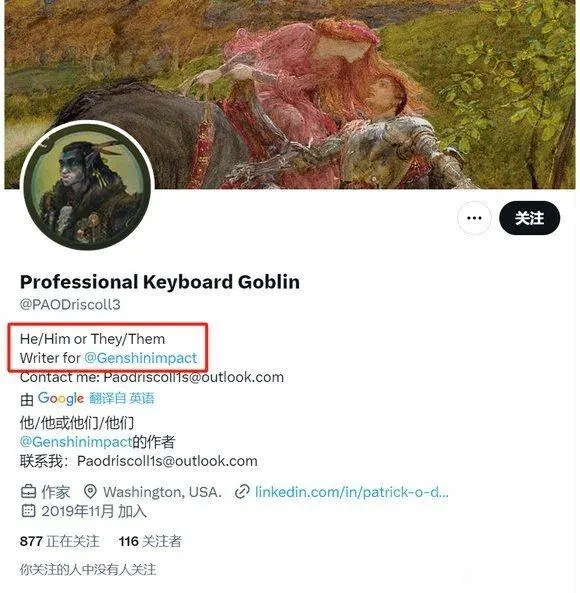View the 116 关注者 followers list
Screen dimensions: 580x593
pyautogui.click(x=150, y=541)
